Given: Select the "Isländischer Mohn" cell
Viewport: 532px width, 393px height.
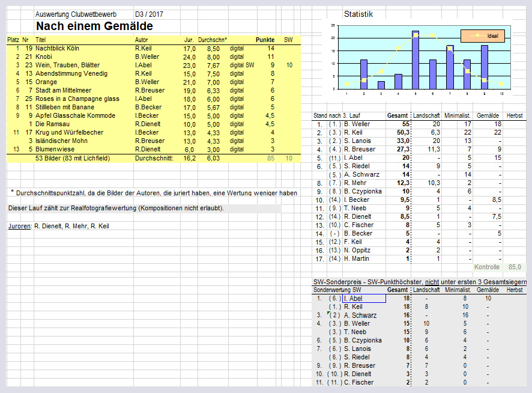Looking at the screenshot, I should point(61,141).
